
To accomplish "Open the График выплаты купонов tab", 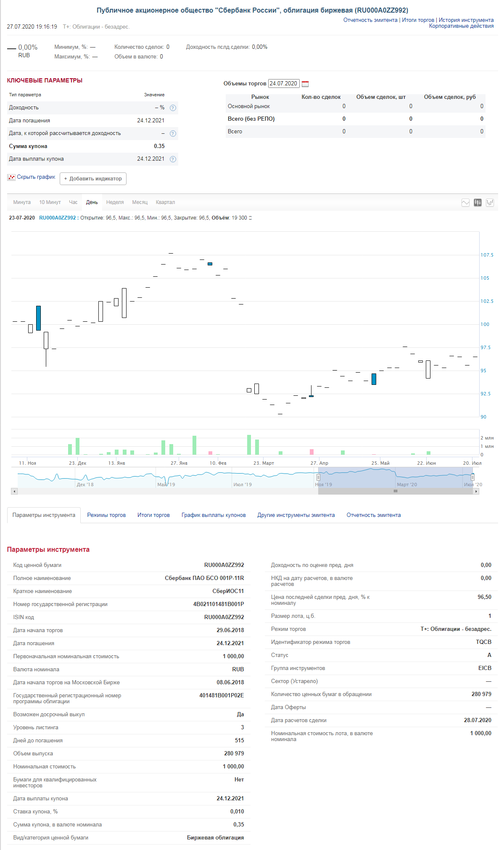I will (x=214, y=515).
